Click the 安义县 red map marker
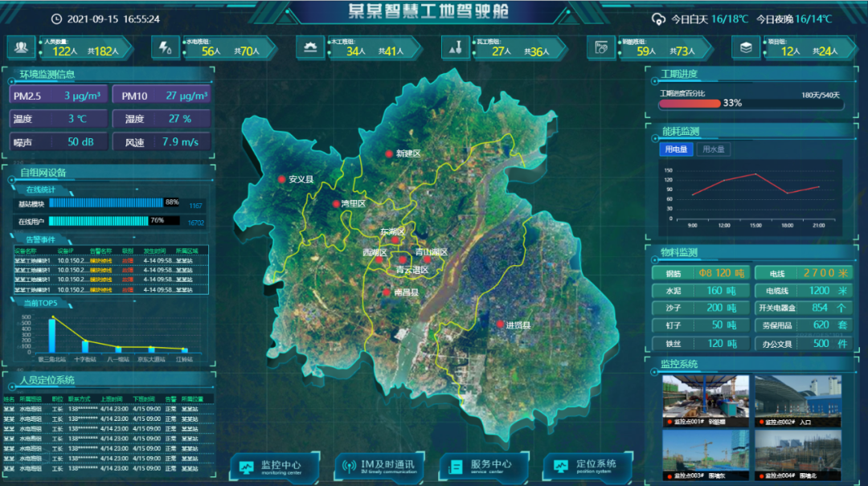The height and width of the screenshot is (486, 868). [282, 179]
